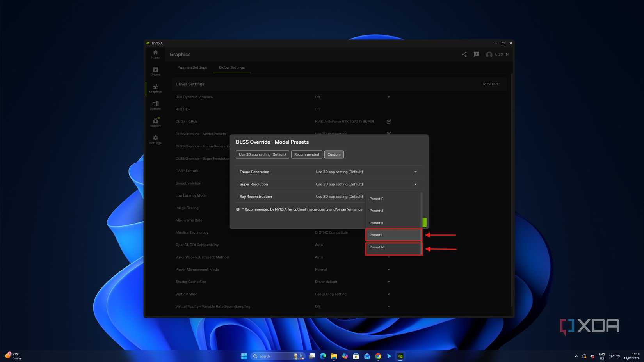This screenshot has height=362, width=644.
Task: Choose Use 3D app setting (Default) mode
Action: click(x=262, y=154)
